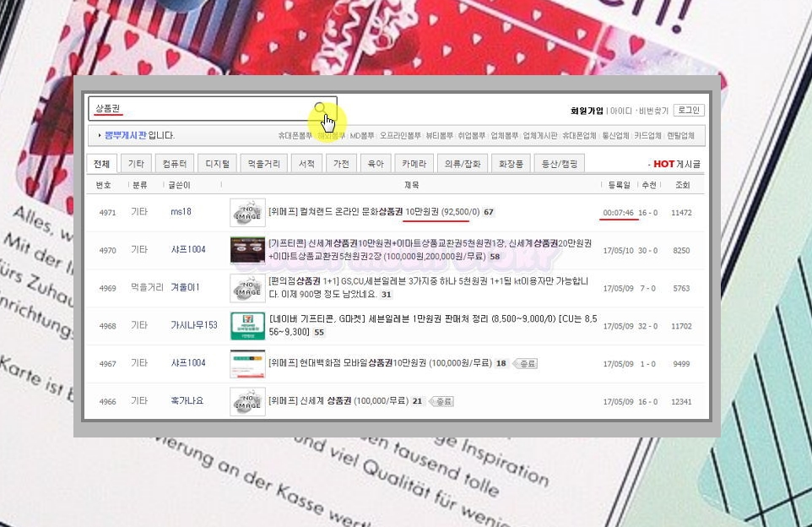Viewport: 812px width, 527px height.
Task: Switch to the 서적 tab
Action: tap(306, 164)
